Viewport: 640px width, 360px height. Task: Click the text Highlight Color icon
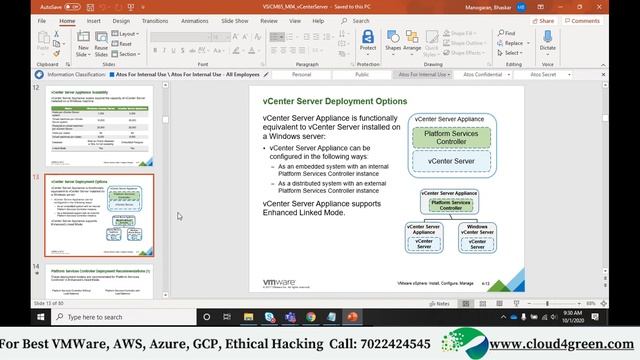236,51
